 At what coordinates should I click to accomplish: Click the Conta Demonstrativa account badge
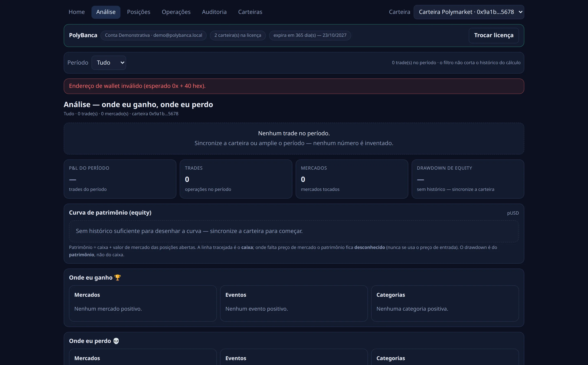click(x=153, y=35)
